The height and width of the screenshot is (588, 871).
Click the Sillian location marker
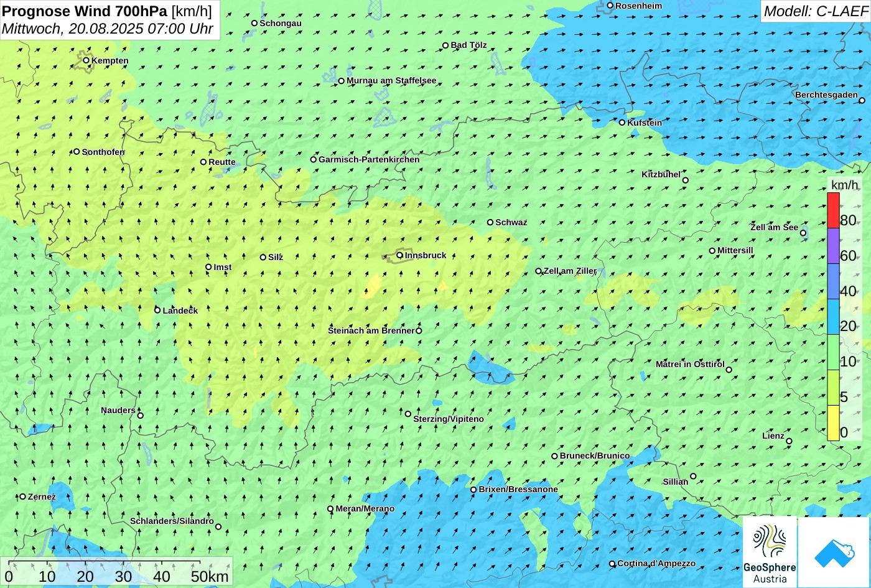click(x=693, y=477)
